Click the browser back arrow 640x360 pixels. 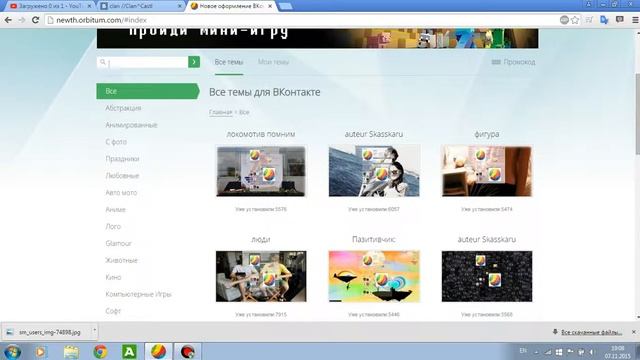point(8,20)
